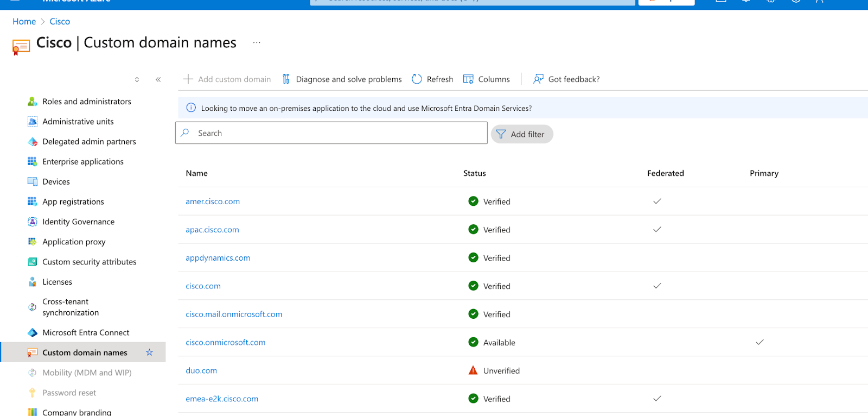Open Cross-tenant synchronization

click(71, 307)
